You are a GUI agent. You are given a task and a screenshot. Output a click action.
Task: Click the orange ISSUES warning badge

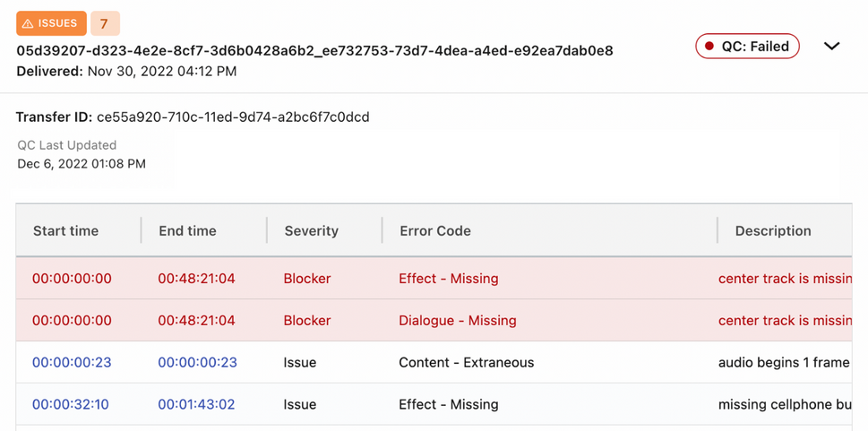[x=51, y=23]
